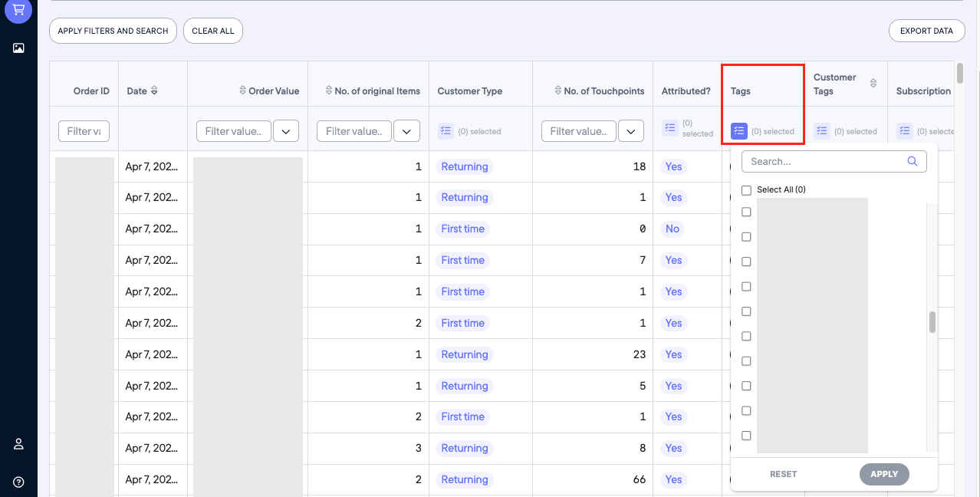Focus the tag Search... input field
980x497 pixels.
[834, 161]
